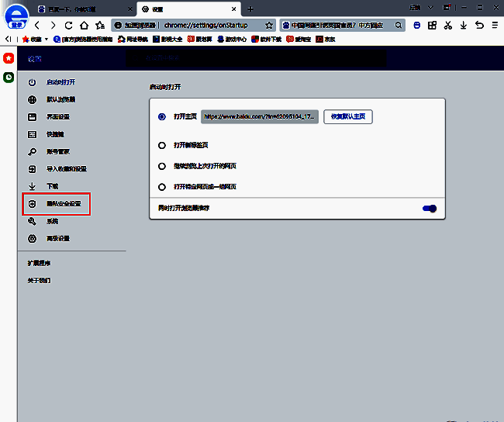
Task: Bookmark this page with the star icon
Action: pos(269,25)
